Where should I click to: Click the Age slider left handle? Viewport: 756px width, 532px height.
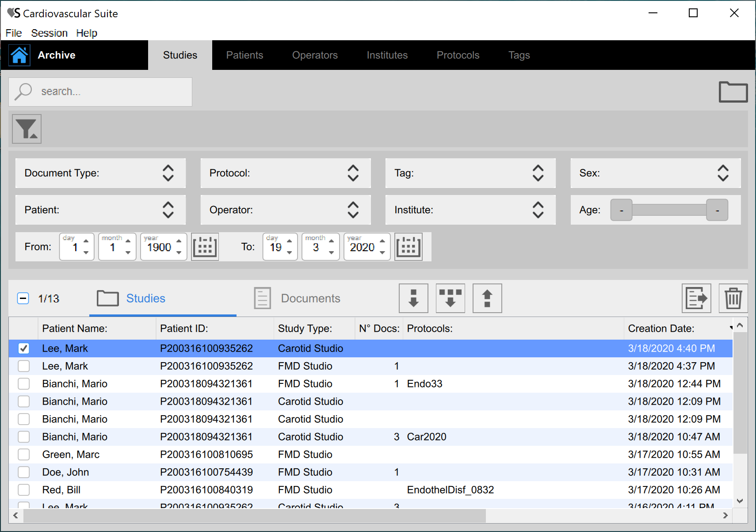[x=621, y=210]
